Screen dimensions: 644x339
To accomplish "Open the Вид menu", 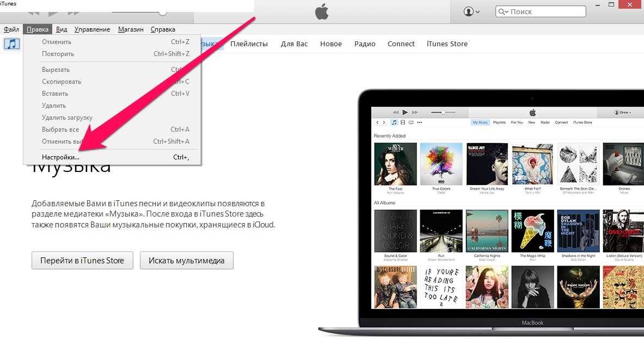I will tap(62, 29).
